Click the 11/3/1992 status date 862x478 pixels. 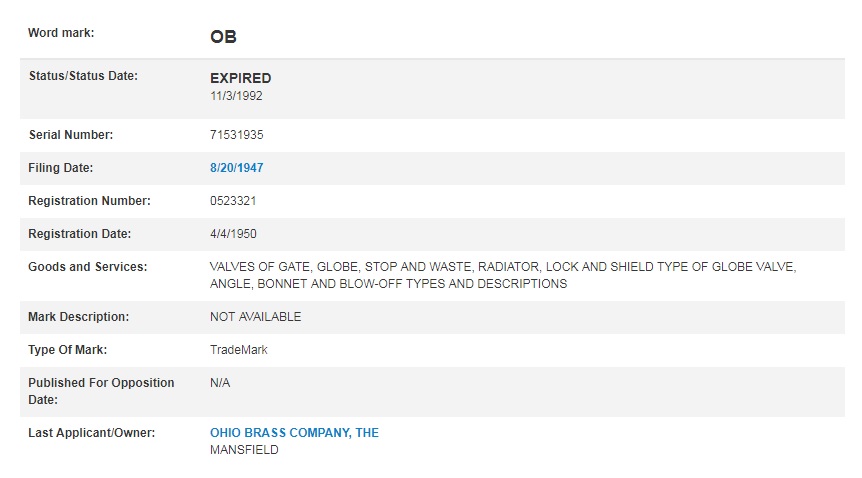click(x=236, y=96)
